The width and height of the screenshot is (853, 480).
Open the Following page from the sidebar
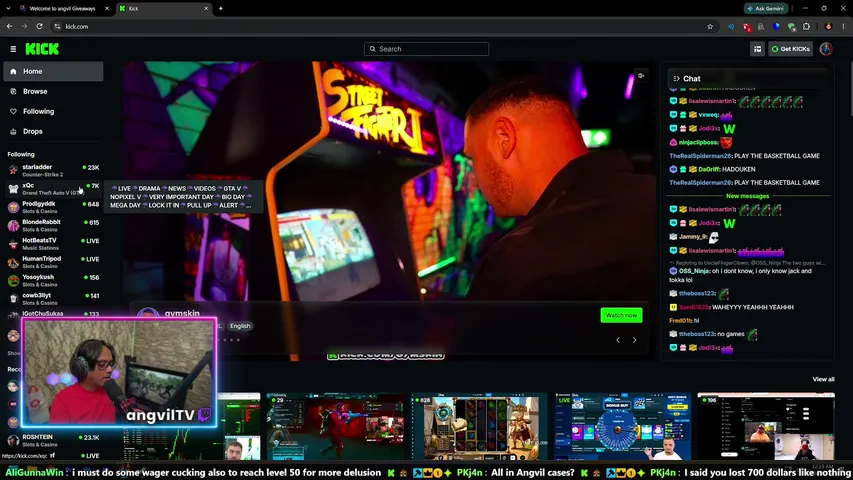coord(53,111)
